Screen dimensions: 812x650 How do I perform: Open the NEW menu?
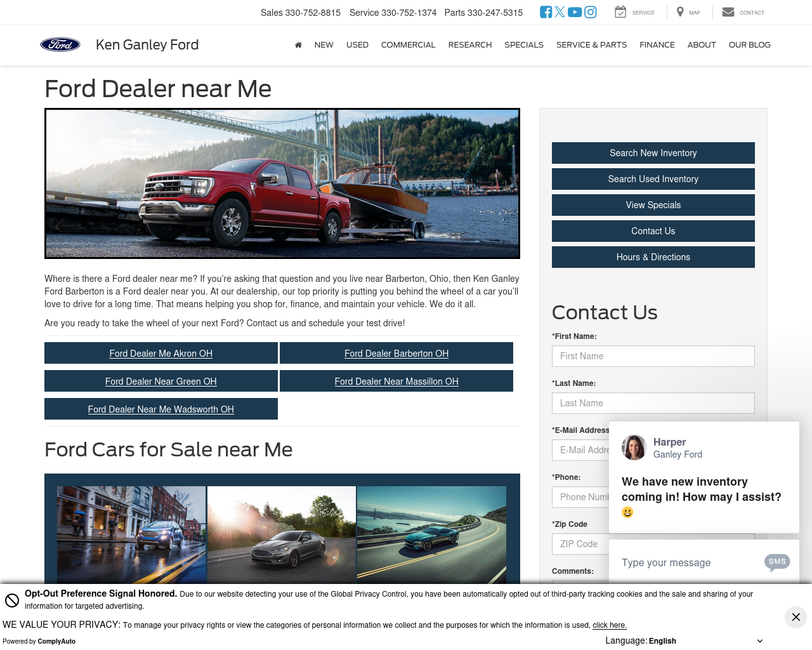[324, 45]
